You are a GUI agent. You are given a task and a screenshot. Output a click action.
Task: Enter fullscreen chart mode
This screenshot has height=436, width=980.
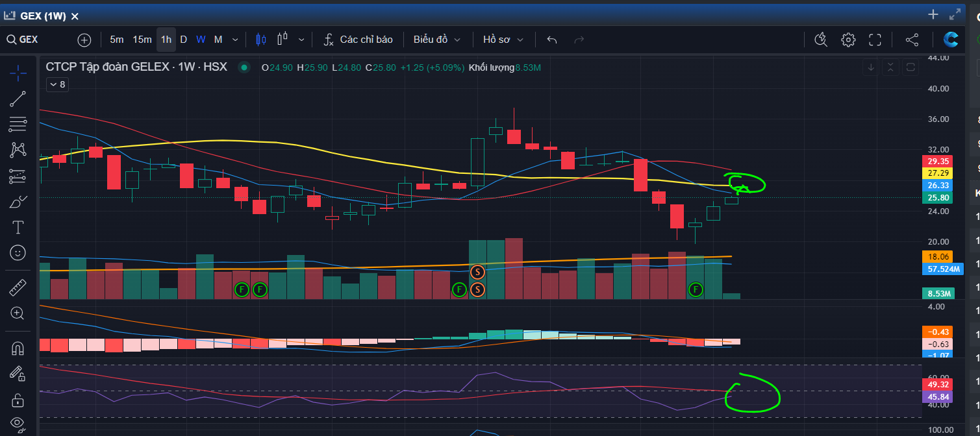[875, 40]
